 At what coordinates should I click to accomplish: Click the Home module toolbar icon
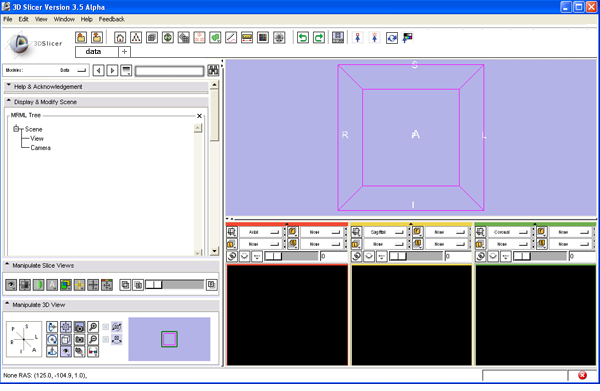(x=120, y=37)
